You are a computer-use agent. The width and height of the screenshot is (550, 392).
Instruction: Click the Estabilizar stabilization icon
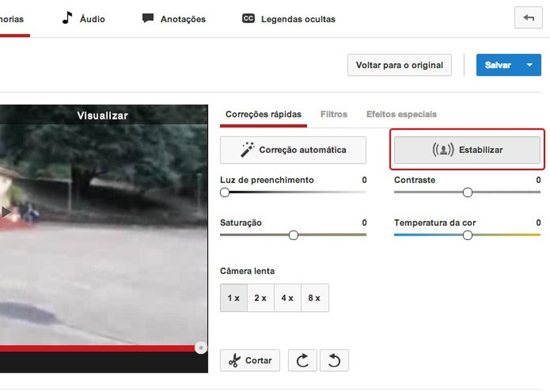tap(442, 149)
